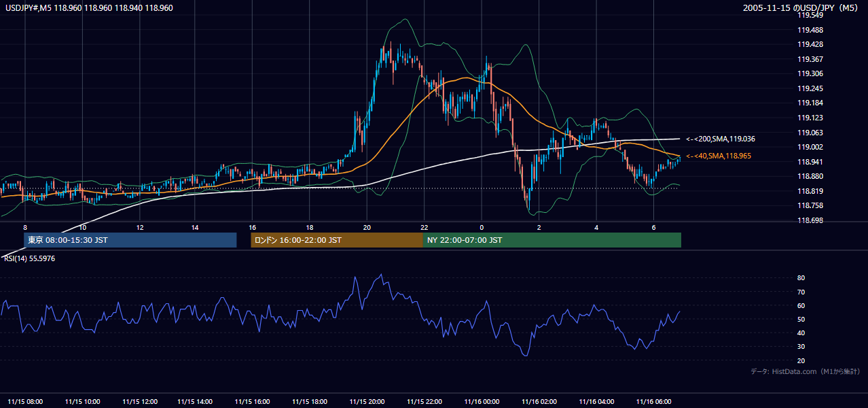
Task: Click RSI axis level 60
Action: coord(801,305)
